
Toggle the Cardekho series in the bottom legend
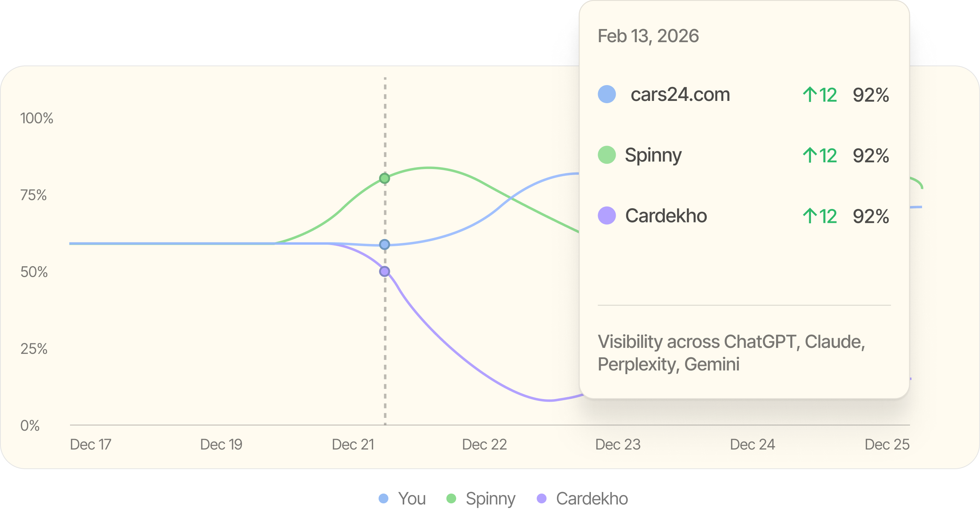pyautogui.click(x=582, y=498)
